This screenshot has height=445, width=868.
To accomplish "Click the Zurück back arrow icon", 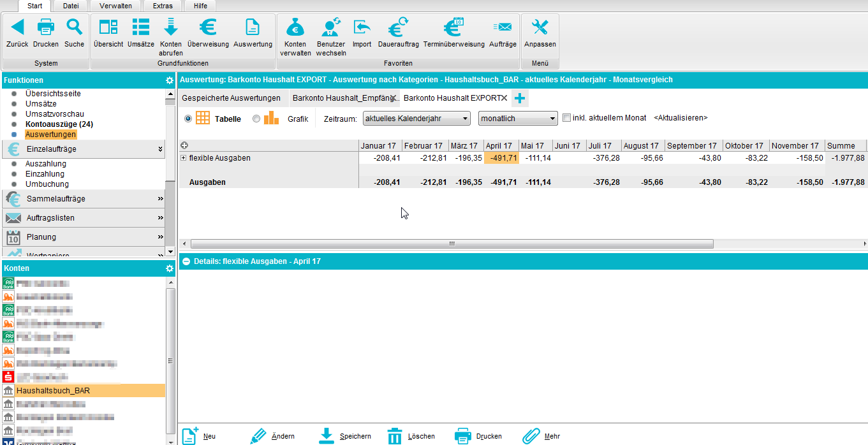I will click(x=17, y=27).
